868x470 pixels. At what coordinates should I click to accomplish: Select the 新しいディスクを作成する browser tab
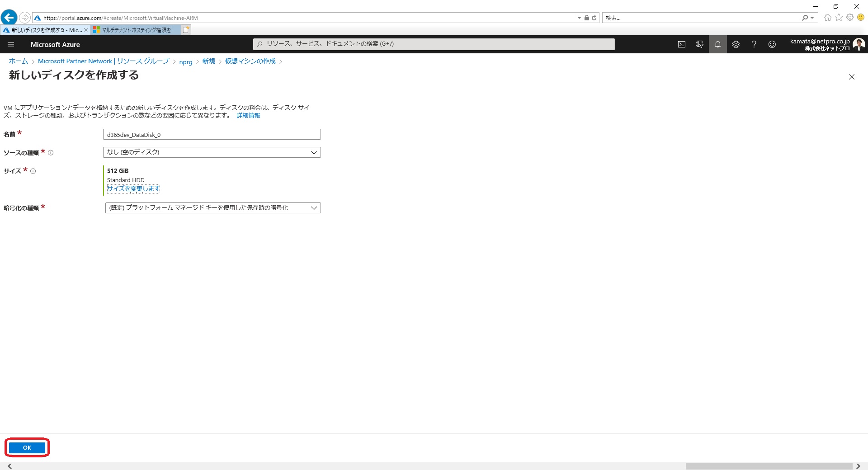click(x=45, y=30)
